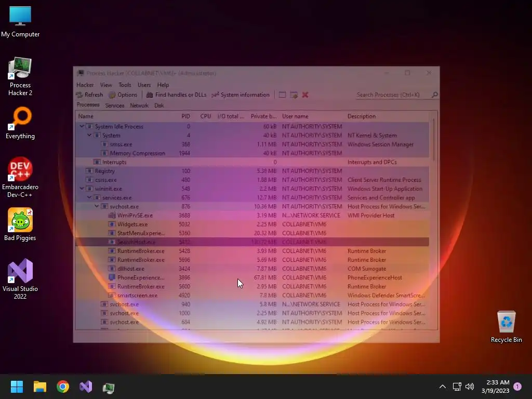The width and height of the screenshot is (532, 399).
Task: Select RuntimeBroker.exe with PID 5696
Action: click(252, 260)
